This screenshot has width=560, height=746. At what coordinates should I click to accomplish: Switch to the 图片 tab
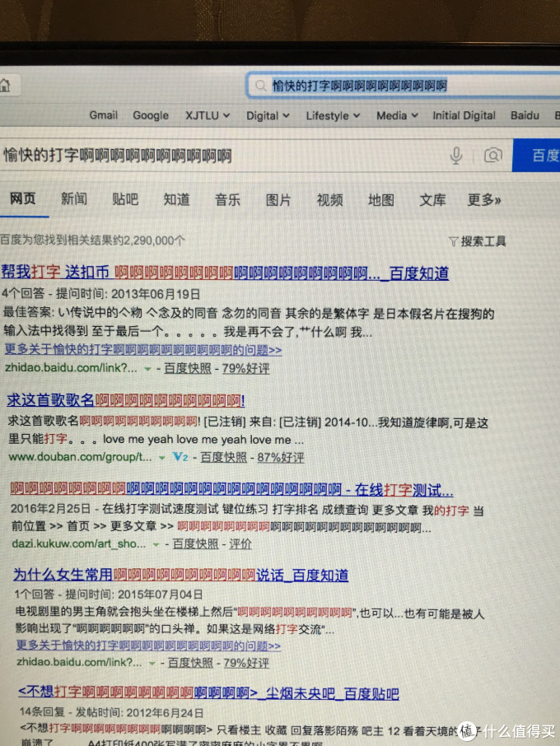click(278, 200)
